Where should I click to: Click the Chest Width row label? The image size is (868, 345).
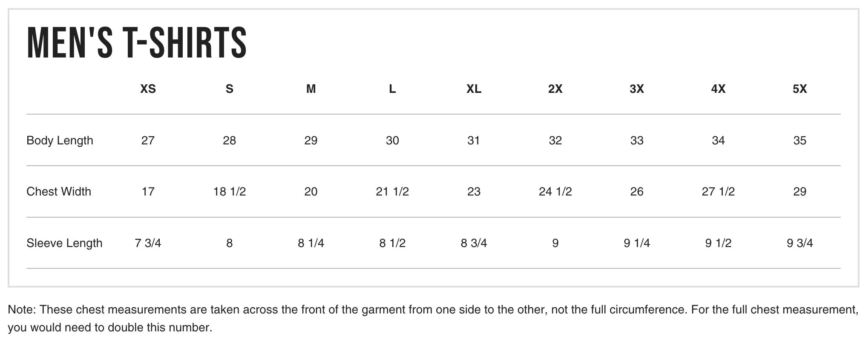click(59, 192)
